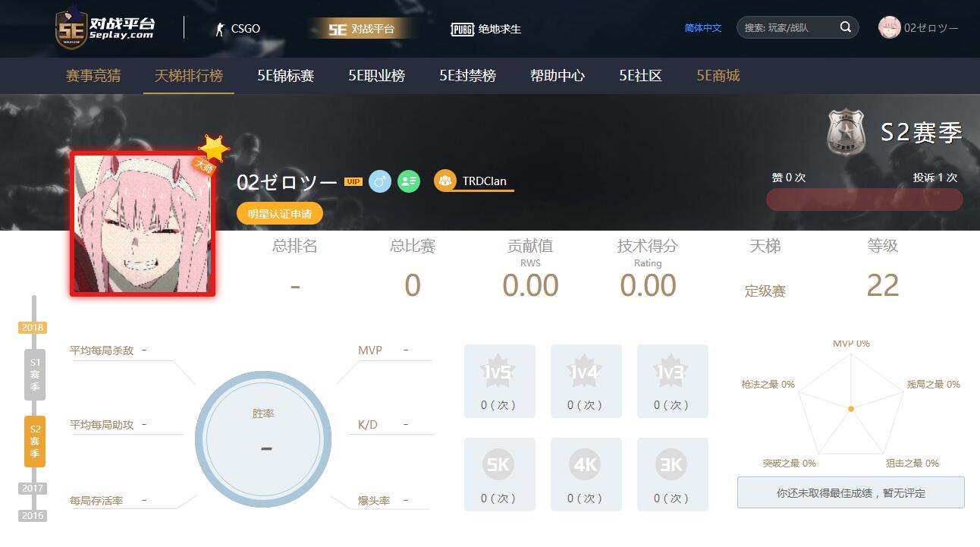Click the 1v5 clutch badge icon
This screenshot has width=980, height=547.
click(499, 372)
